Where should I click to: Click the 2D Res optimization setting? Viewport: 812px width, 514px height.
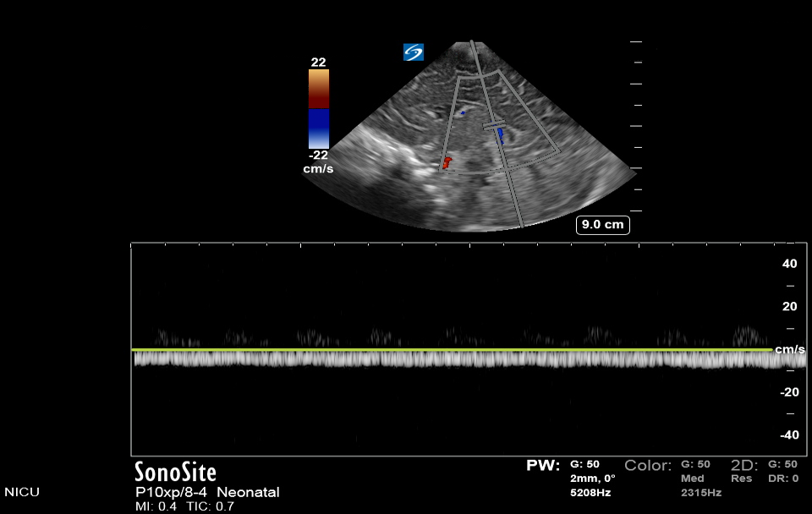click(x=741, y=478)
